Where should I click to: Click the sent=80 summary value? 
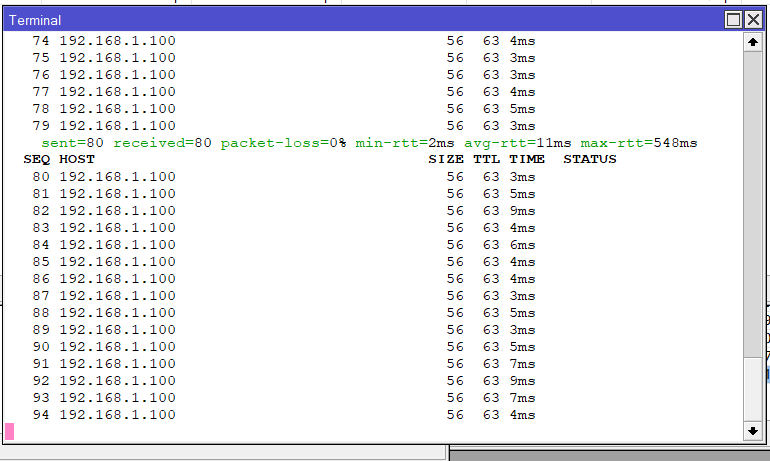pos(72,143)
